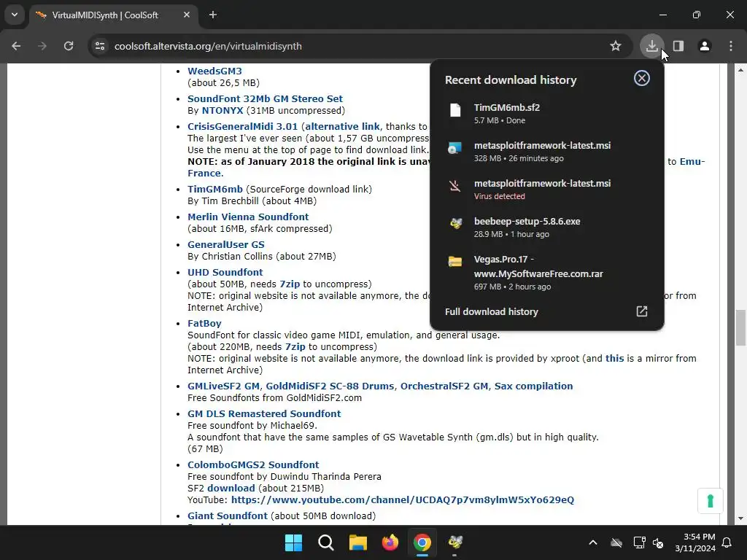Image resolution: width=747 pixels, height=560 pixels.
Task: Select the Virus detected download entry
Action: pos(546,189)
